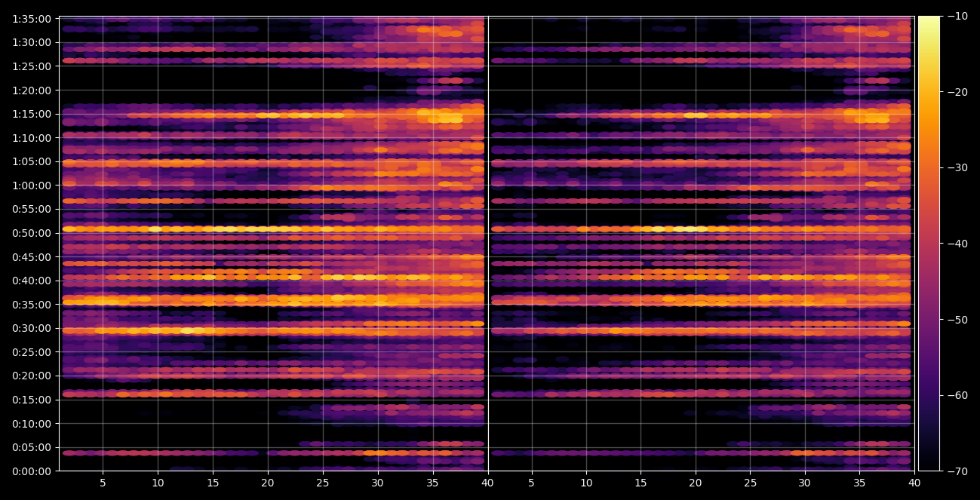980x500 pixels.
Task: Select the −30 colorbar value
Action: 957,167
